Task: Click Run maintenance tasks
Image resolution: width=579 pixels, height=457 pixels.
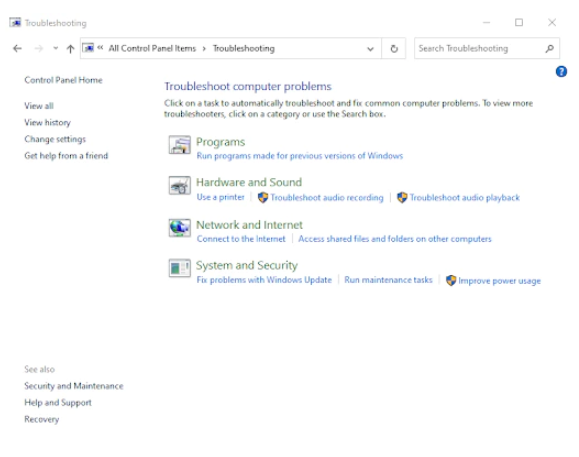Action: tap(388, 280)
